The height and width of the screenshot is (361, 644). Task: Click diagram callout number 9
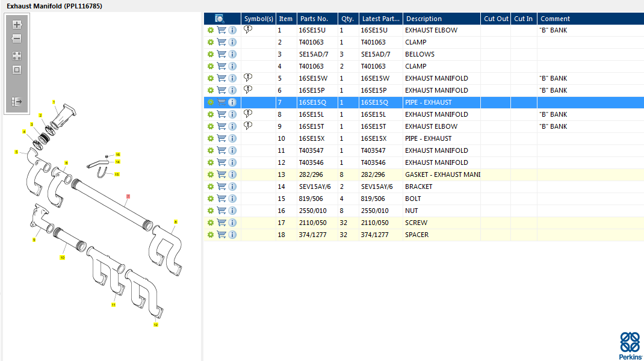coord(34,240)
